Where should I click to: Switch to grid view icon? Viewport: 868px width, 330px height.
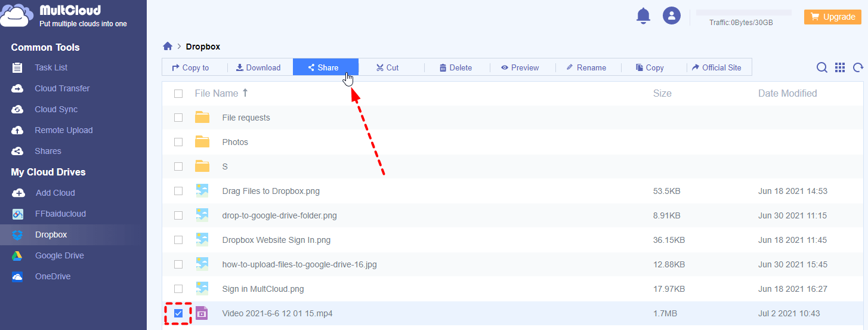[x=840, y=67]
